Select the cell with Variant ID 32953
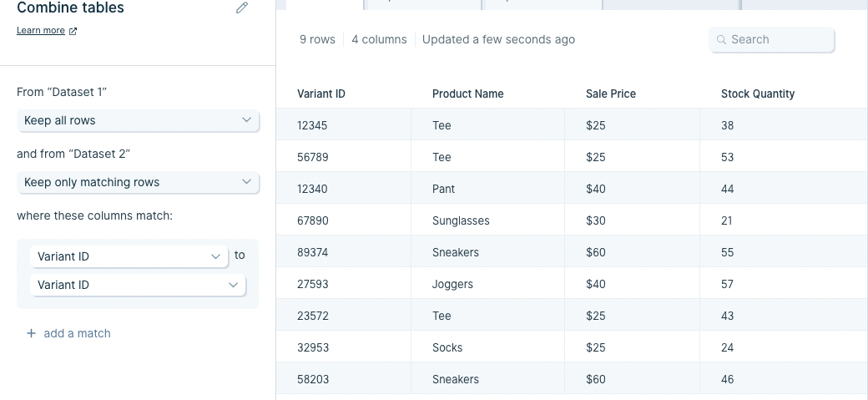 pos(344,347)
